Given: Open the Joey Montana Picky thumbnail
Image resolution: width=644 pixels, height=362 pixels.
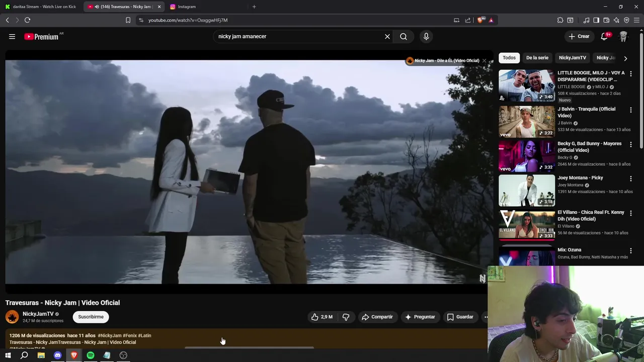Looking at the screenshot, I should (x=527, y=191).
